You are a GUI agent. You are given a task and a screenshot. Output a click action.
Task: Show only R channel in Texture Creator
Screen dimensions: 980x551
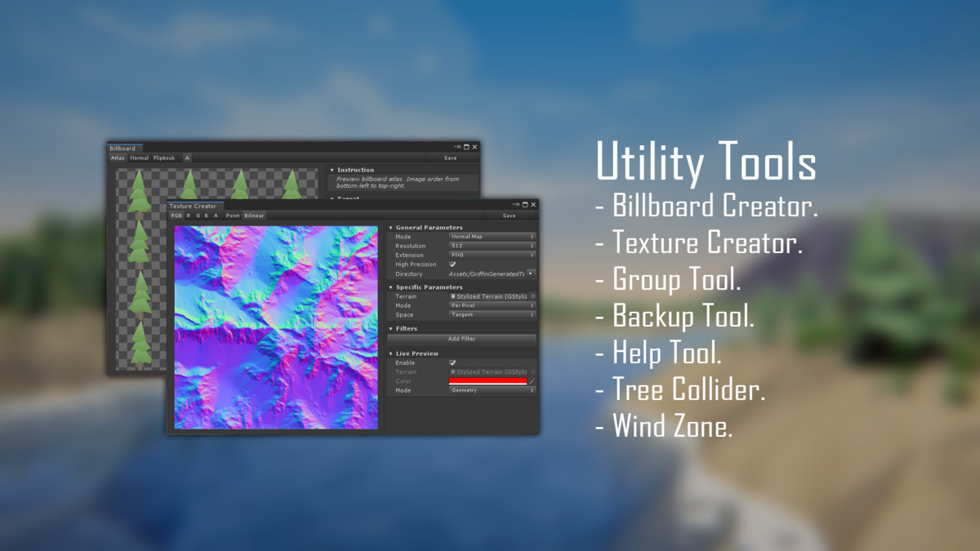click(x=189, y=216)
